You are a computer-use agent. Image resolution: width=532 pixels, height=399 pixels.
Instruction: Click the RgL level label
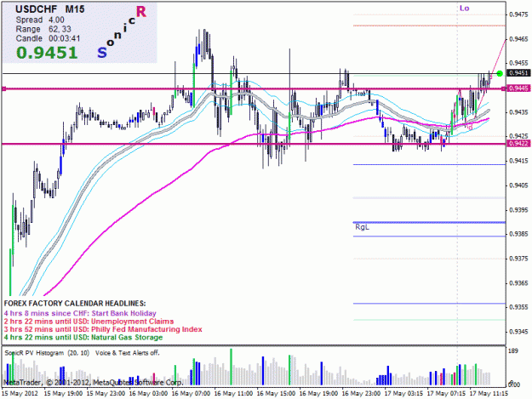coord(362,227)
